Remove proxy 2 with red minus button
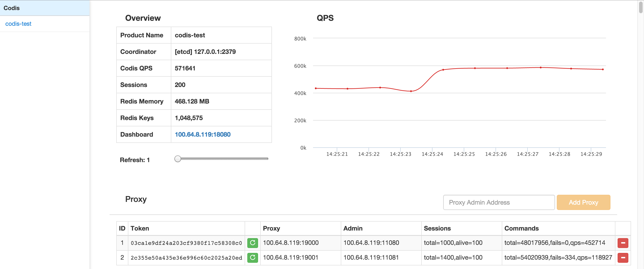The width and height of the screenshot is (644, 269). (623, 258)
